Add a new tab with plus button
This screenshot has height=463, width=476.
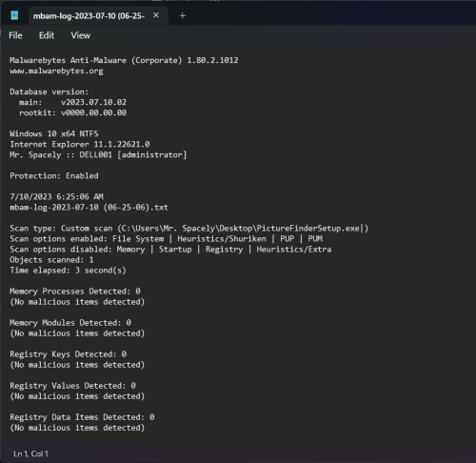tap(183, 15)
